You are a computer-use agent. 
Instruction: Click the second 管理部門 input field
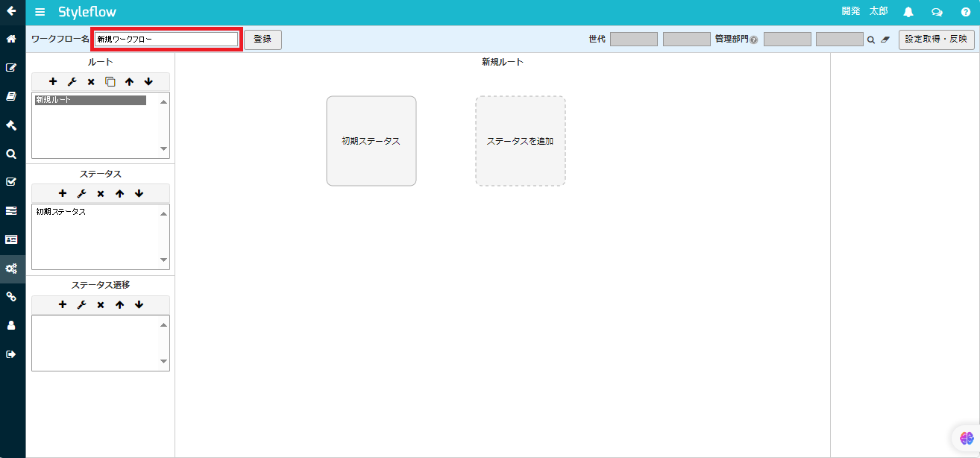(x=840, y=40)
